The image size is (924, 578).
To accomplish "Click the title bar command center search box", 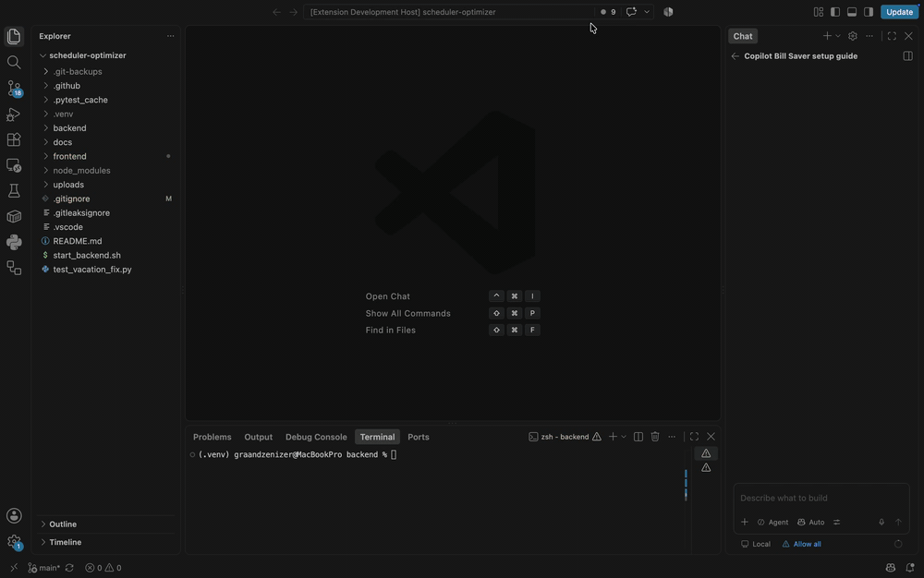I will pos(451,12).
